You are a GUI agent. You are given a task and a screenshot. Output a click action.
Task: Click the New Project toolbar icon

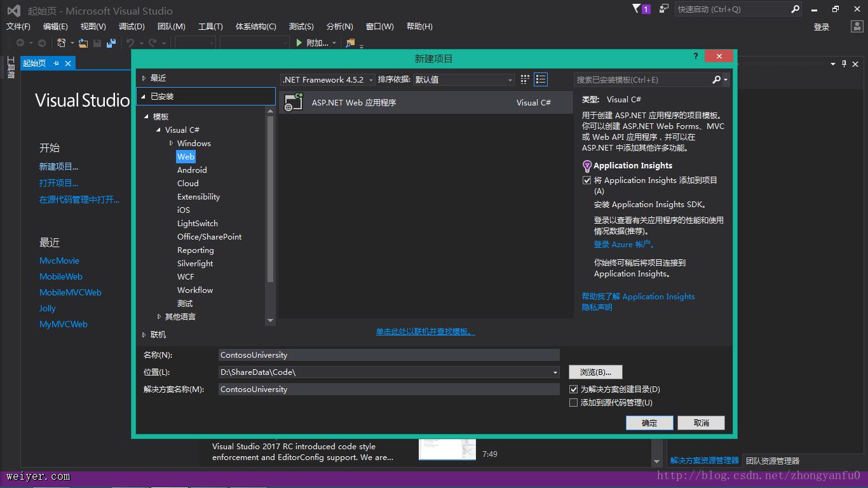pos(62,43)
